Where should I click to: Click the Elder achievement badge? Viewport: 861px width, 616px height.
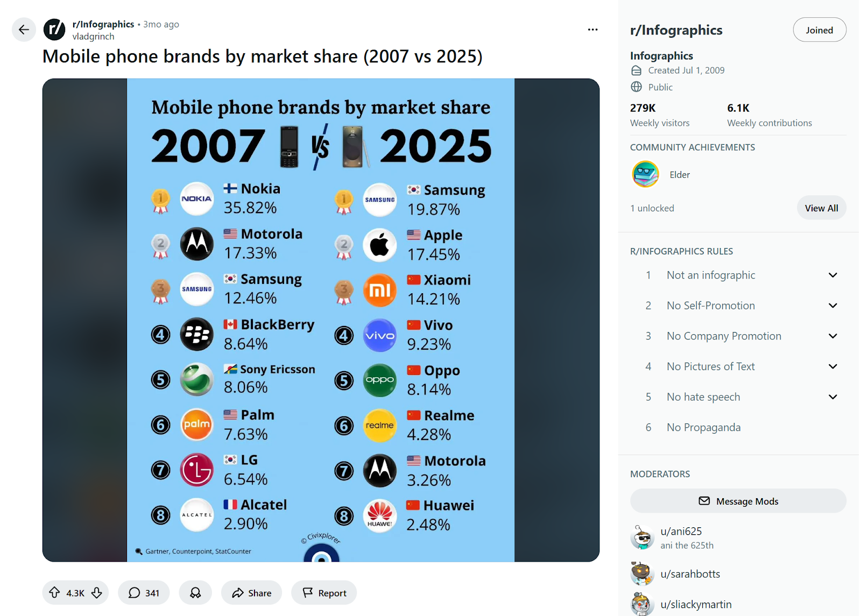tap(645, 174)
